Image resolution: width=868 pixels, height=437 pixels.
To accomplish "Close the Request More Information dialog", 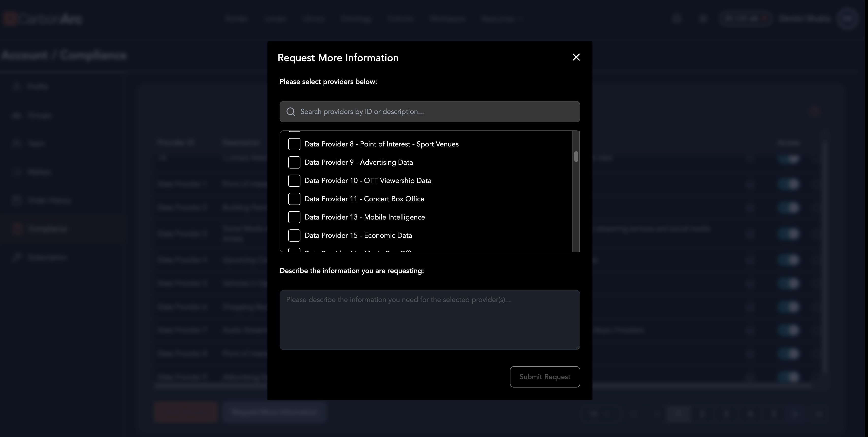I will pyautogui.click(x=576, y=57).
